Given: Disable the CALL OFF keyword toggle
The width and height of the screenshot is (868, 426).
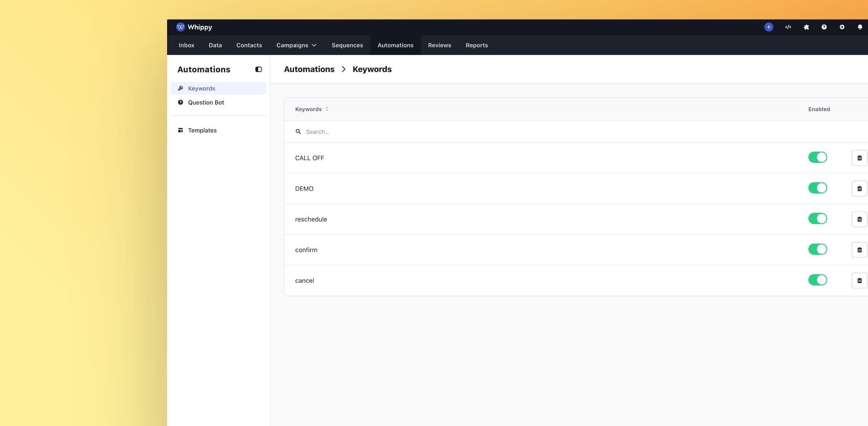Looking at the screenshot, I should (818, 157).
